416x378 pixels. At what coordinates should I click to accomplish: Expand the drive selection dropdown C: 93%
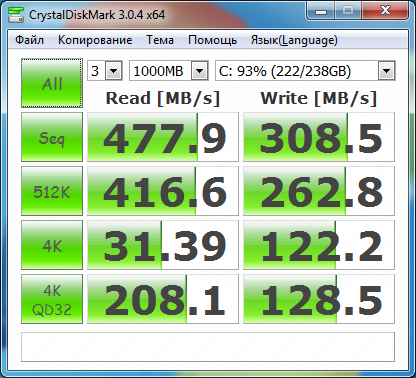[x=305, y=71]
